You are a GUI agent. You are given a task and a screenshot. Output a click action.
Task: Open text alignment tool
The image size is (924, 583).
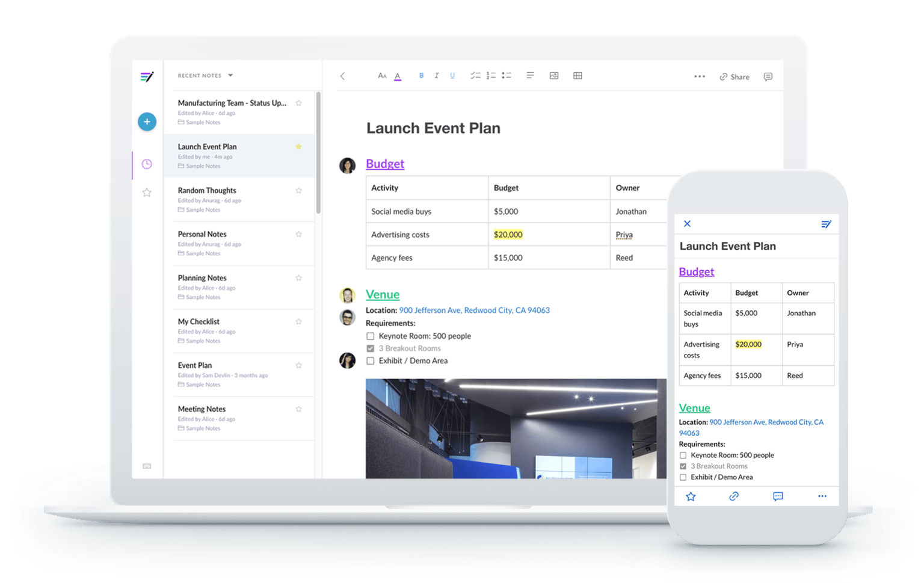(x=530, y=76)
